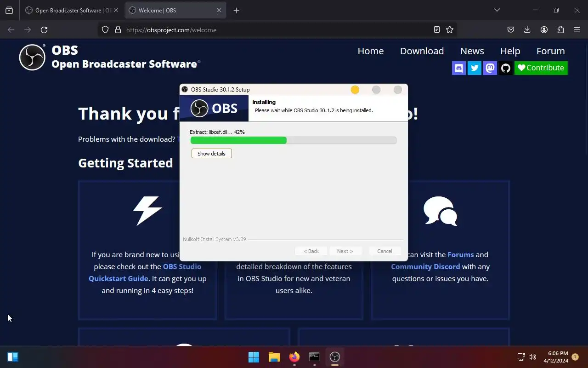
Task: Click 'Extract: libcef.dll... 42%' status text
Action: [x=217, y=132]
